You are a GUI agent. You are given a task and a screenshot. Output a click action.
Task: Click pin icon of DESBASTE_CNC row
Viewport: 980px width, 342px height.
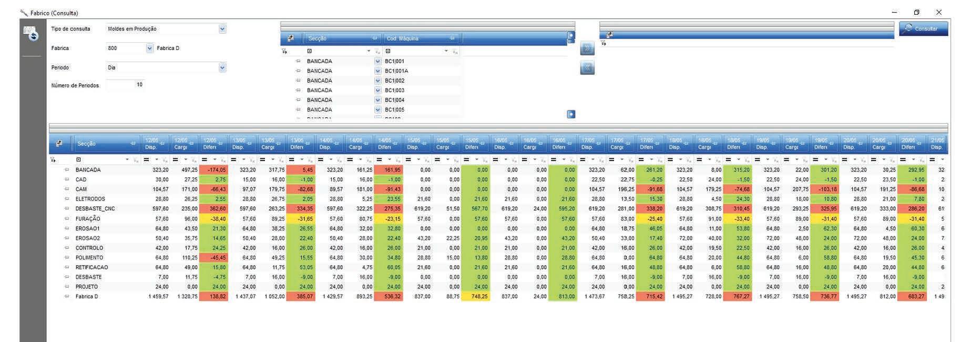(x=67, y=208)
